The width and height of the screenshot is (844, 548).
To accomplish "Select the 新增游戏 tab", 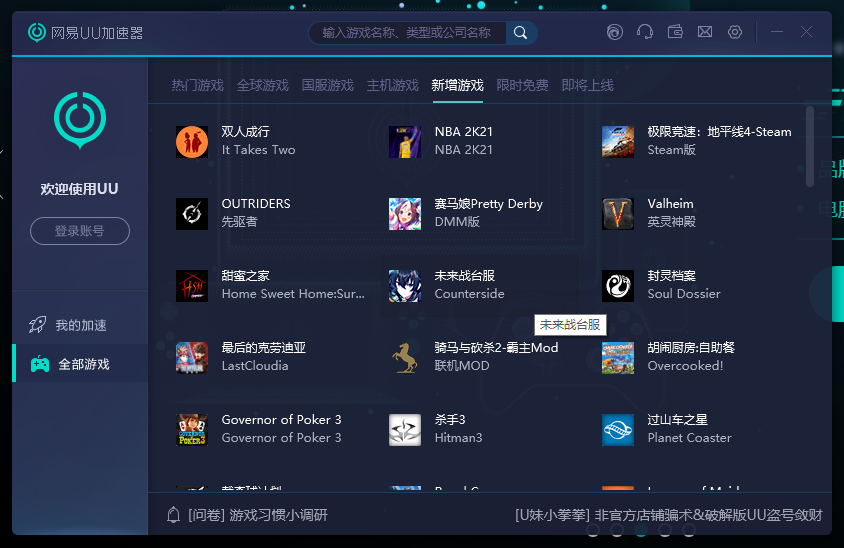I will pos(458,85).
